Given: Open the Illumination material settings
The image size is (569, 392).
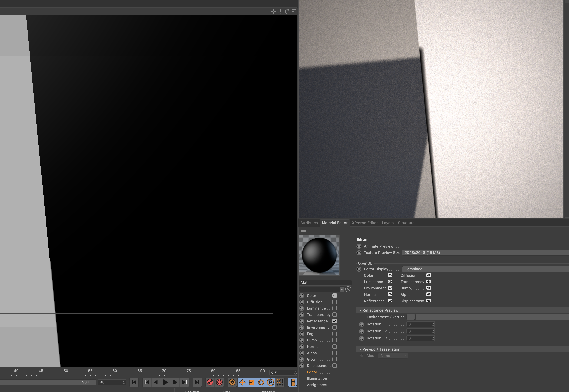Looking at the screenshot, I should click(317, 378).
